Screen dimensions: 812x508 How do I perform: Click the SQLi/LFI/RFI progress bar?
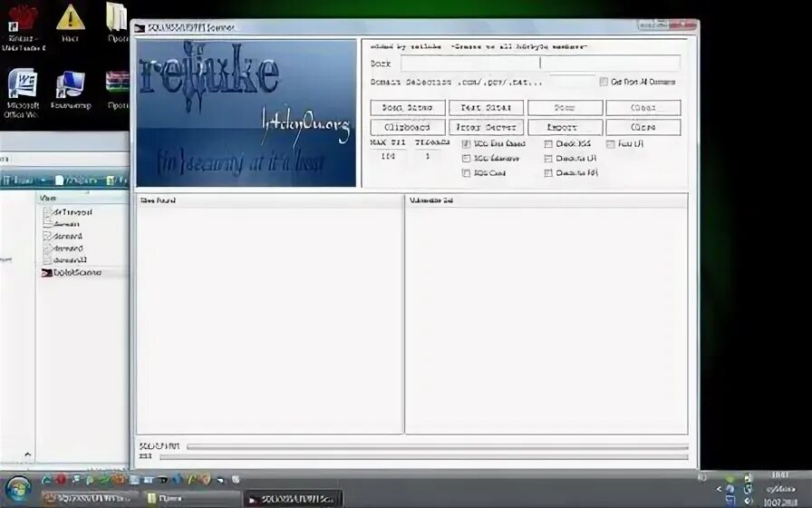click(438, 446)
